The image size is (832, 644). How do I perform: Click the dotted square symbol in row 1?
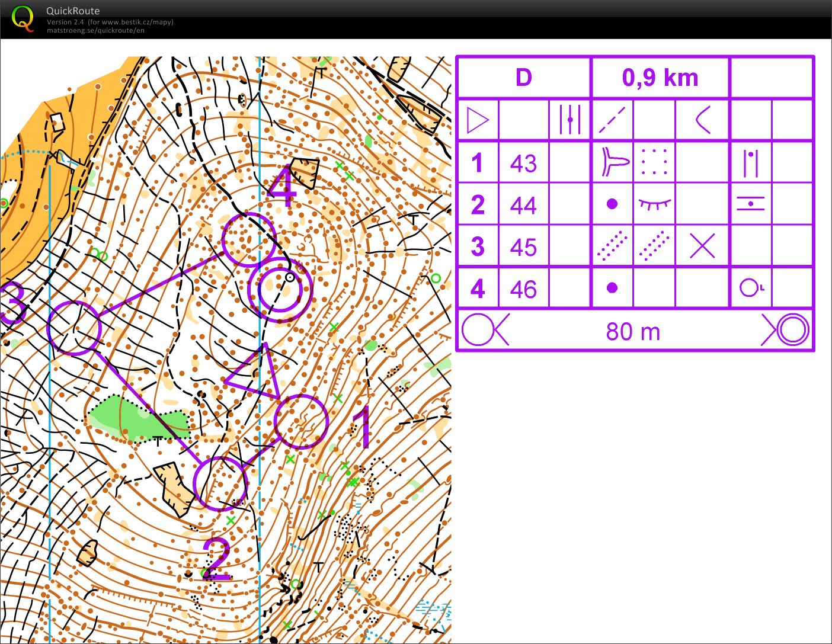click(654, 162)
